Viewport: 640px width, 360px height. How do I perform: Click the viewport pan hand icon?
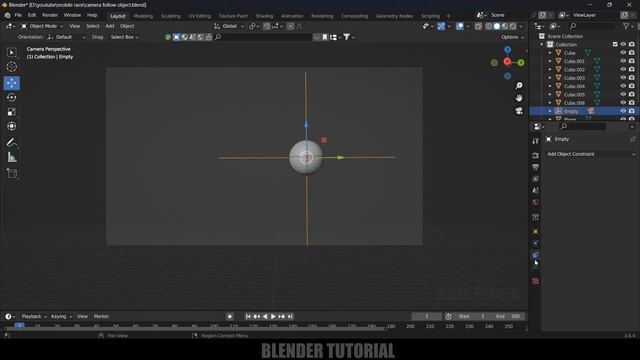(x=519, y=98)
